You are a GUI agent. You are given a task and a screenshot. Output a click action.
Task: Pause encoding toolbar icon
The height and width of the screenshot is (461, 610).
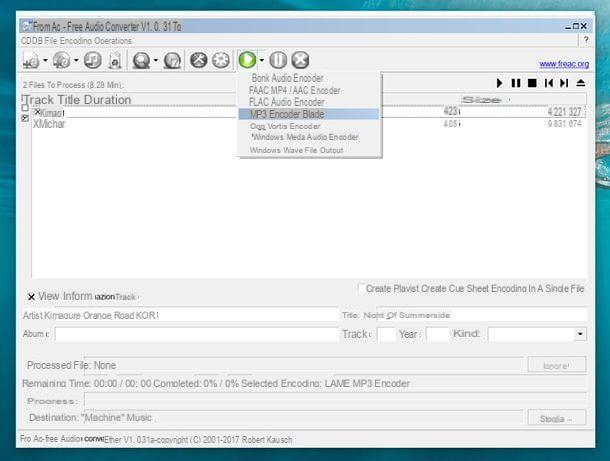[x=278, y=60]
